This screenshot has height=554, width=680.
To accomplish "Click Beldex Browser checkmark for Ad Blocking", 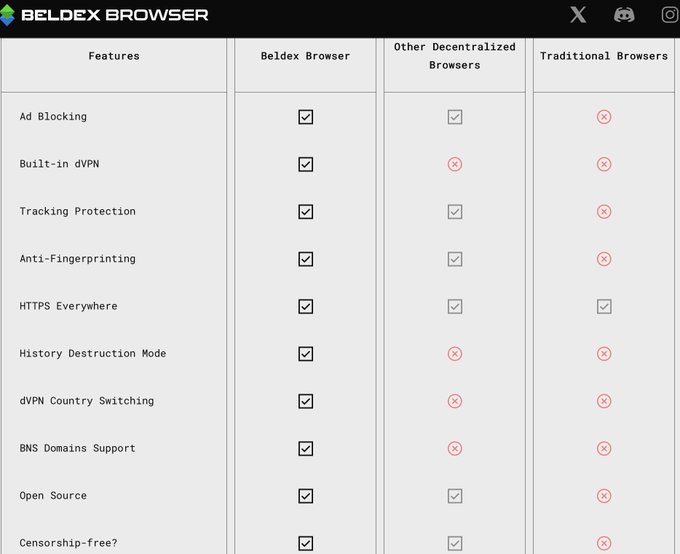I will click(x=306, y=117).
